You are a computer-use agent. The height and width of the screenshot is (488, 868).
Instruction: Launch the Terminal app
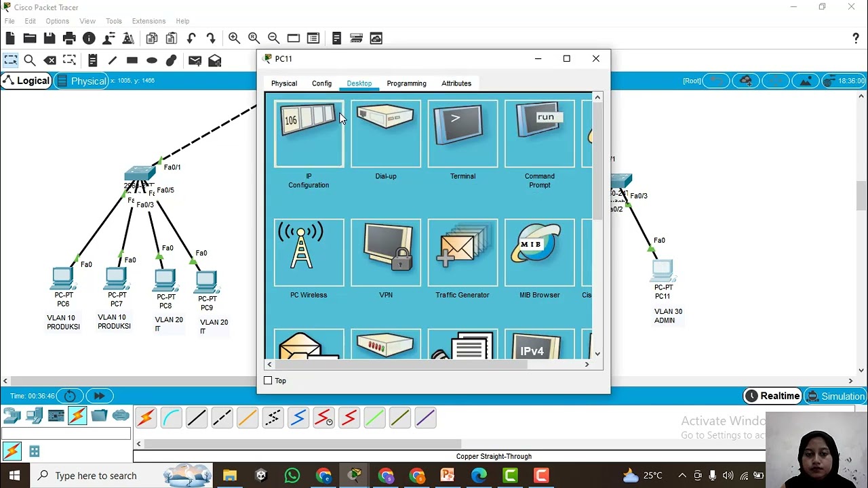[x=462, y=134]
